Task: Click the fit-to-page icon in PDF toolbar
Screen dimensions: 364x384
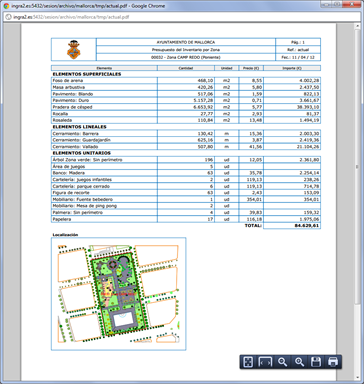Action: coord(248,362)
